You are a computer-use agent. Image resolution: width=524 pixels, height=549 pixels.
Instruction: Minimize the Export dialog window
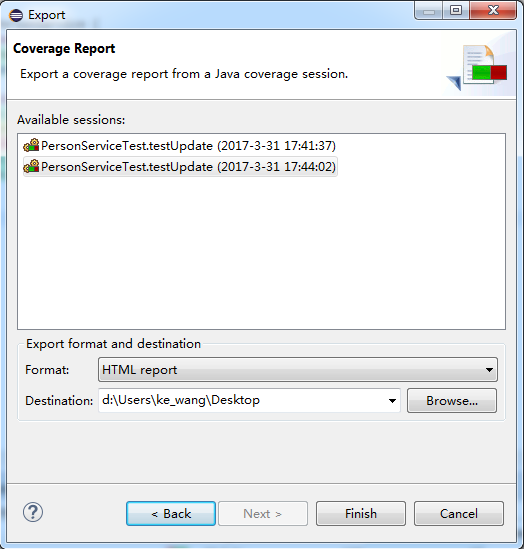tap(429, 11)
